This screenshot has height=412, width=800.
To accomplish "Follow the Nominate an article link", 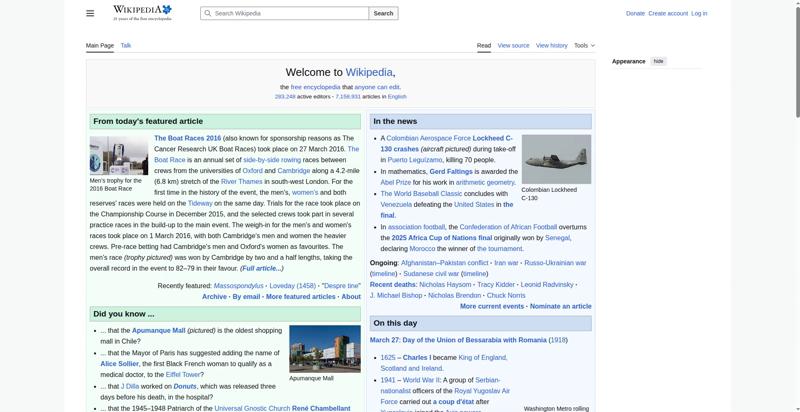I will pos(560,306).
